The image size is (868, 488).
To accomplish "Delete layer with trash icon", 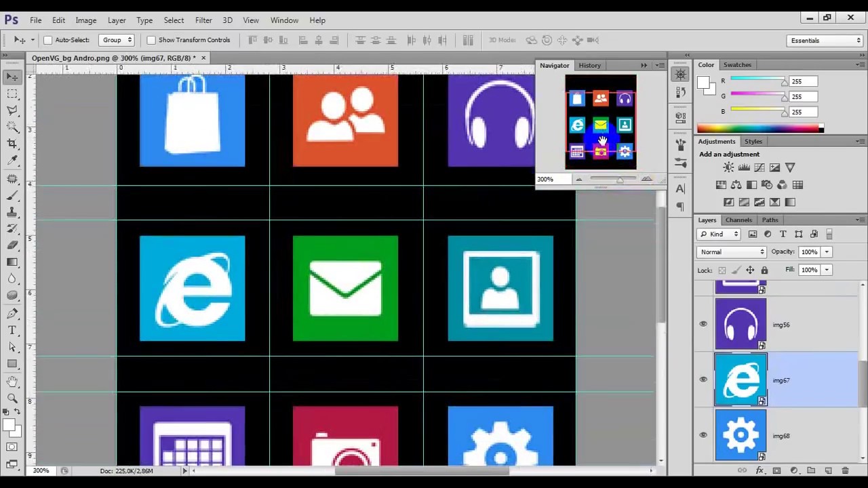I will click(x=845, y=470).
